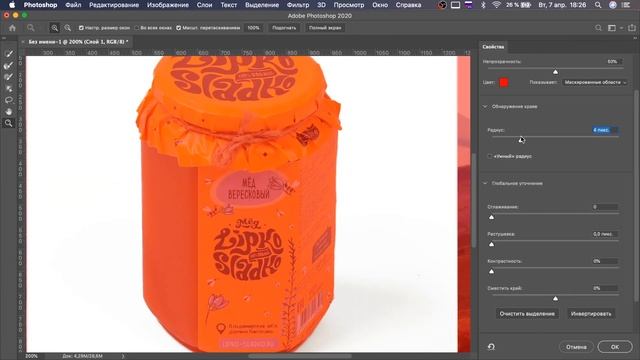Viewport: 640px width, 360px height.
Task: Collapse the 'Глобальное уточнение' section
Action: click(x=485, y=183)
